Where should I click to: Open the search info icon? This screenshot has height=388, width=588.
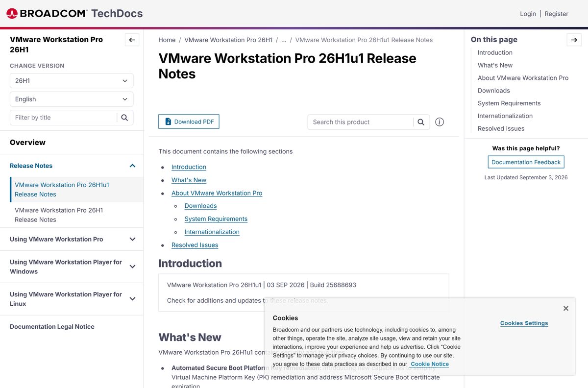tap(440, 122)
